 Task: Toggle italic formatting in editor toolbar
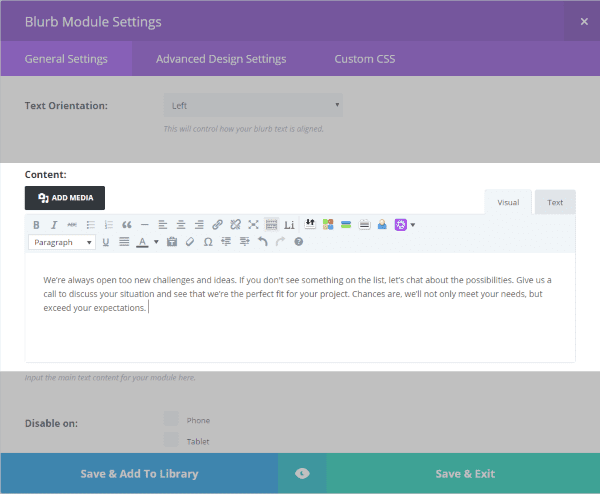click(54, 225)
